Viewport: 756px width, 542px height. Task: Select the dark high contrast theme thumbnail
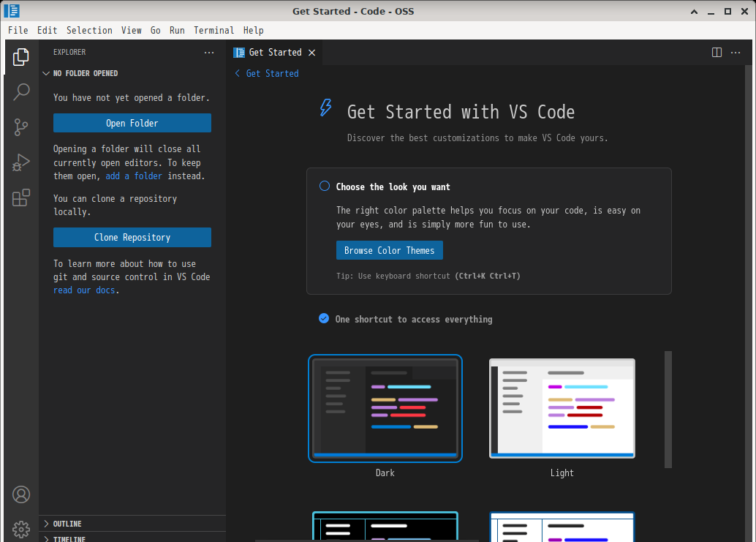tap(385, 527)
